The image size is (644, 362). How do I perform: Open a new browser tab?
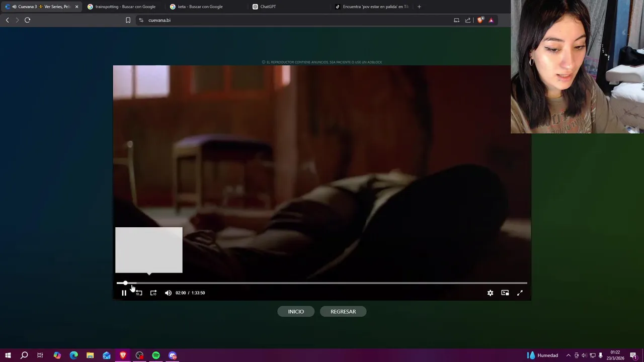pos(419,7)
